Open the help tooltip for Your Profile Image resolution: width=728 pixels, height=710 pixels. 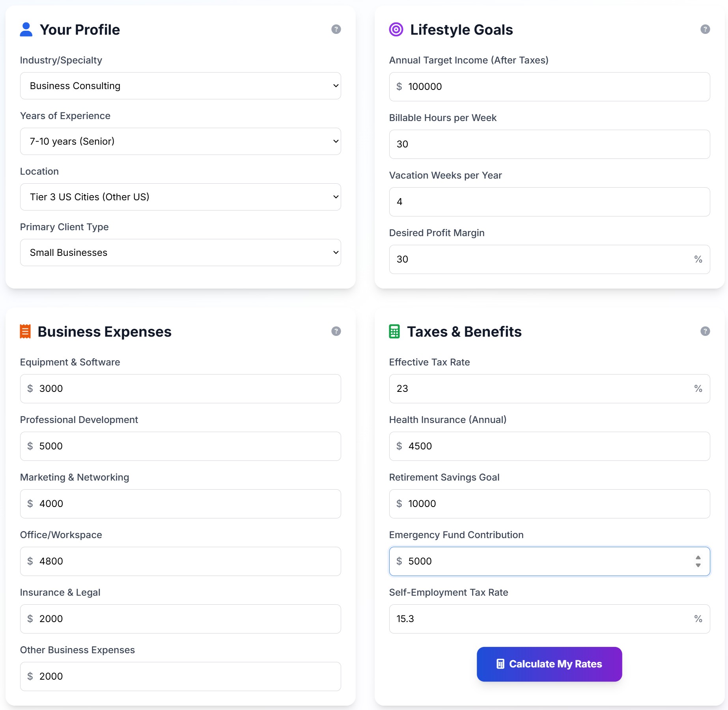pyautogui.click(x=336, y=29)
